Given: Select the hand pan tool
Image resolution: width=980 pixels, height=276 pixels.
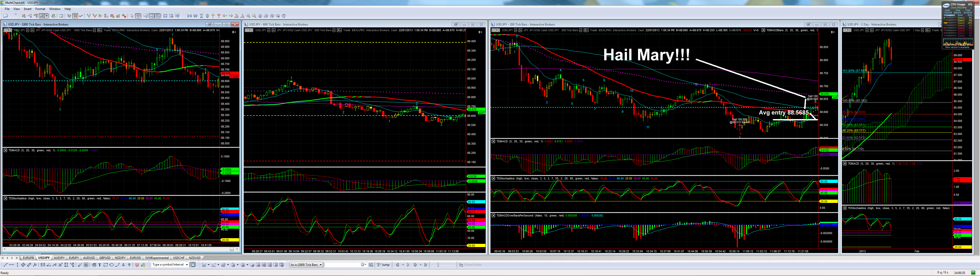Looking at the screenshot, I should pyautogui.click(x=284, y=16).
